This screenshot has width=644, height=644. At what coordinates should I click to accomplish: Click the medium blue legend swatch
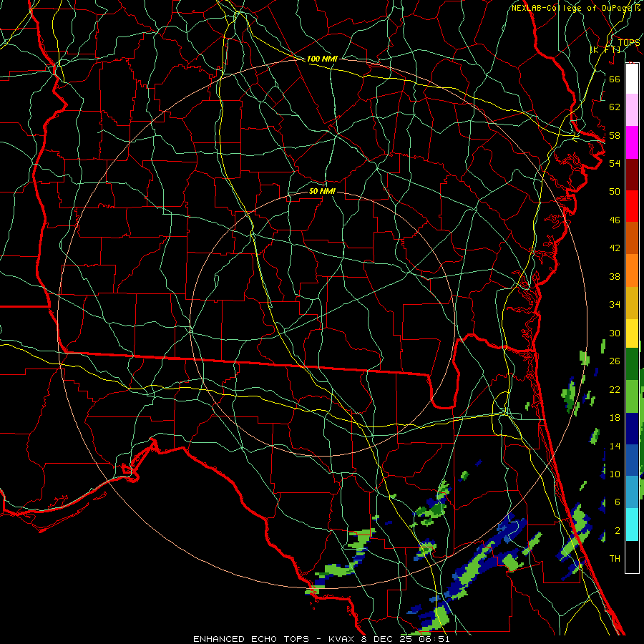[632, 460]
